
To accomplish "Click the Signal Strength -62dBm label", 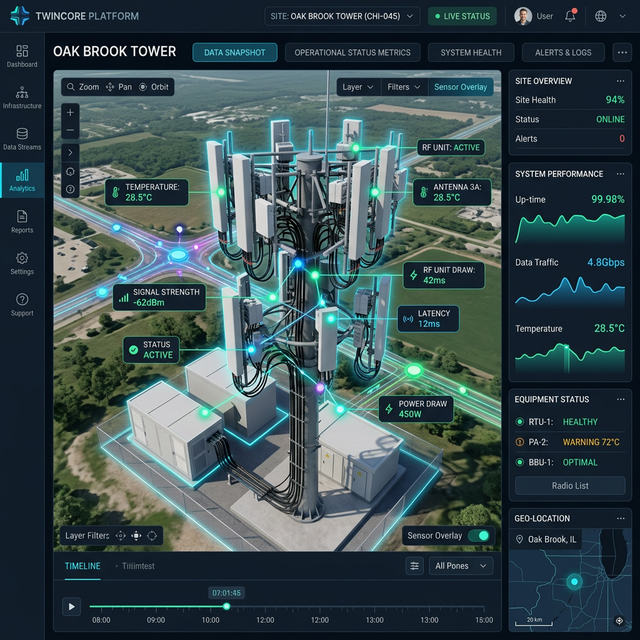I will [160, 297].
